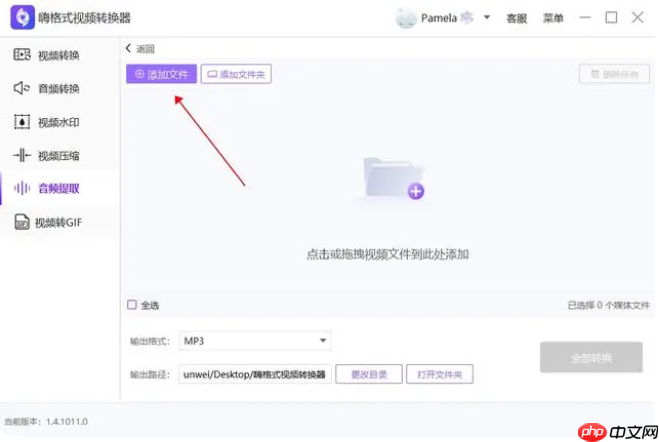The image size is (659, 442).
Task: Click the 视频压缩 compress icon
Action: click(x=22, y=155)
